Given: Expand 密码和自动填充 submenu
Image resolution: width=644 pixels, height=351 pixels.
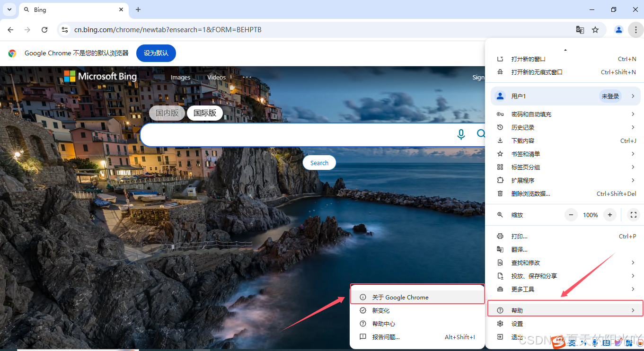Looking at the screenshot, I should click(565, 114).
